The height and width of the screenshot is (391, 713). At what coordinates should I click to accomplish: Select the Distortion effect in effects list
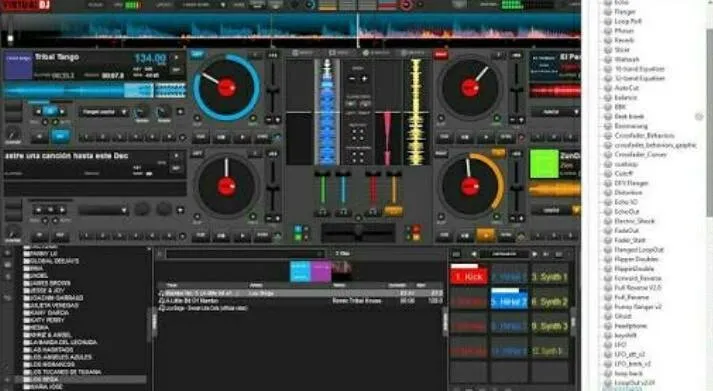[x=628, y=192]
